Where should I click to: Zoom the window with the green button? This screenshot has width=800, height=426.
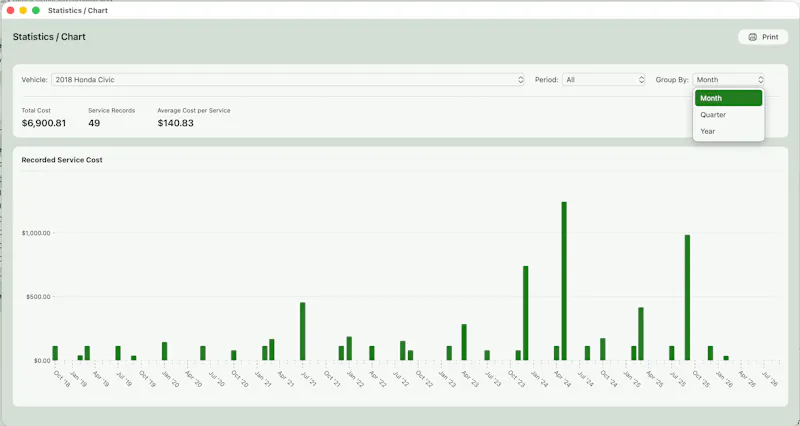[36, 10]
